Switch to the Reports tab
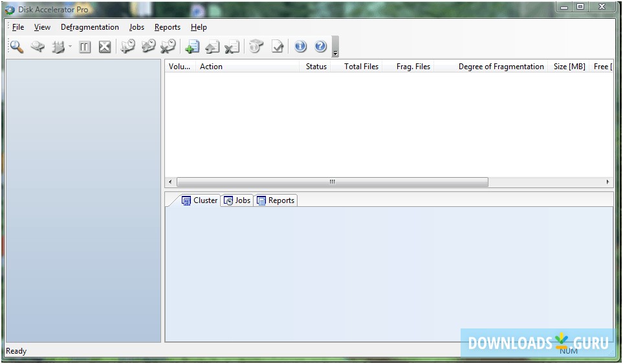The image size is (623, 364). 276,200
